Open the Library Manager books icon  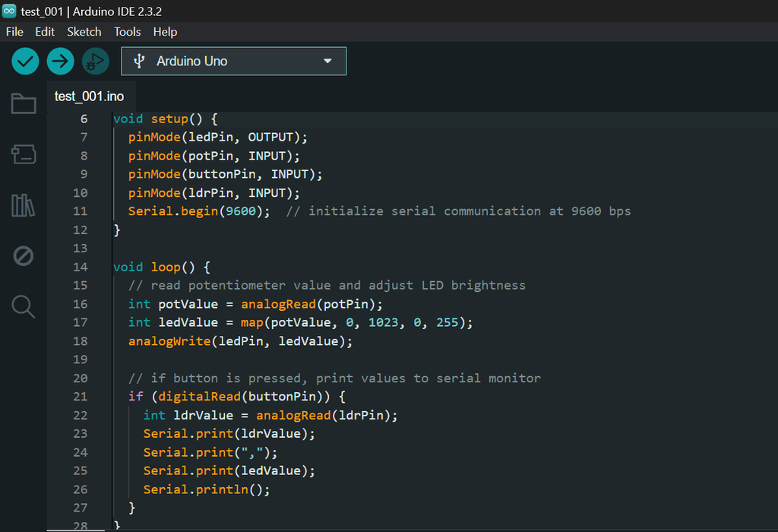(24, 205)
